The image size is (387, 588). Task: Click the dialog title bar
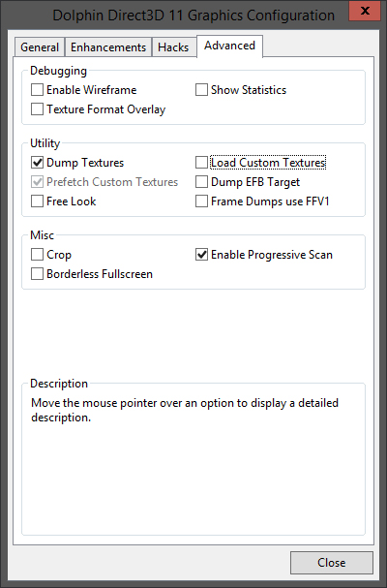tap(174, 15)
